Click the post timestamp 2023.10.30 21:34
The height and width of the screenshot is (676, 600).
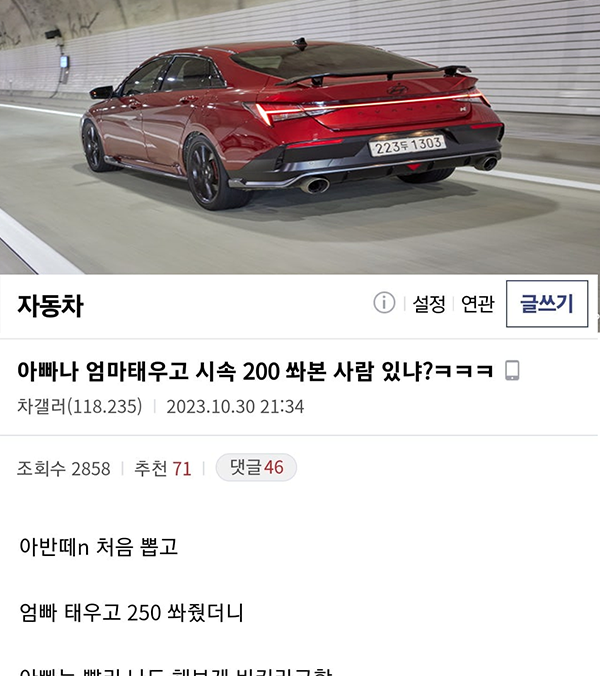(x=235, y=407)
